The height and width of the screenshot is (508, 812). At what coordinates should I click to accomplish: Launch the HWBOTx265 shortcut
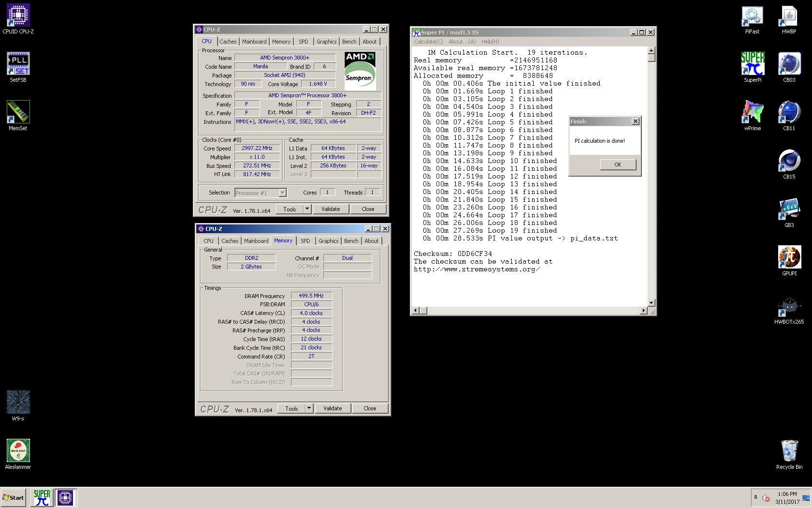(789, 309)
